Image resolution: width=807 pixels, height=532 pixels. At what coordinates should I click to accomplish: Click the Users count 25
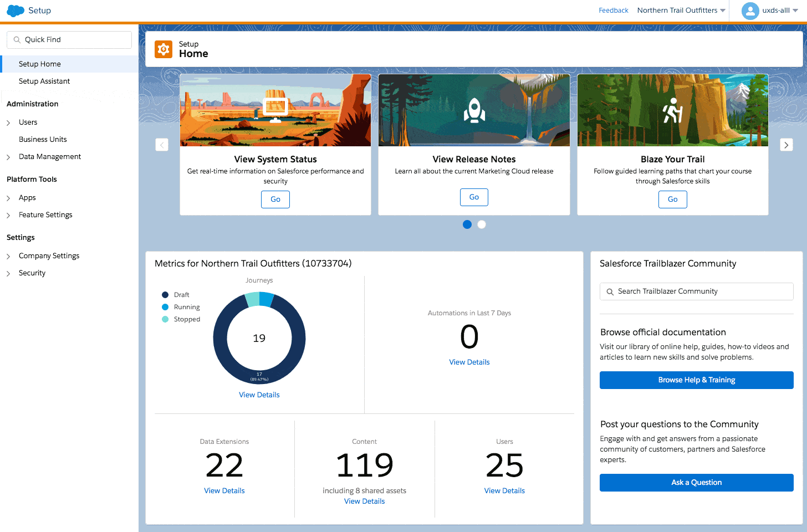(x=504, y=465)
